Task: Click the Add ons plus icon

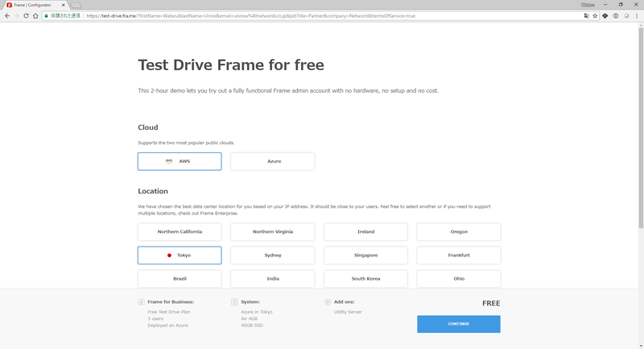Action: tap(328, 301)
